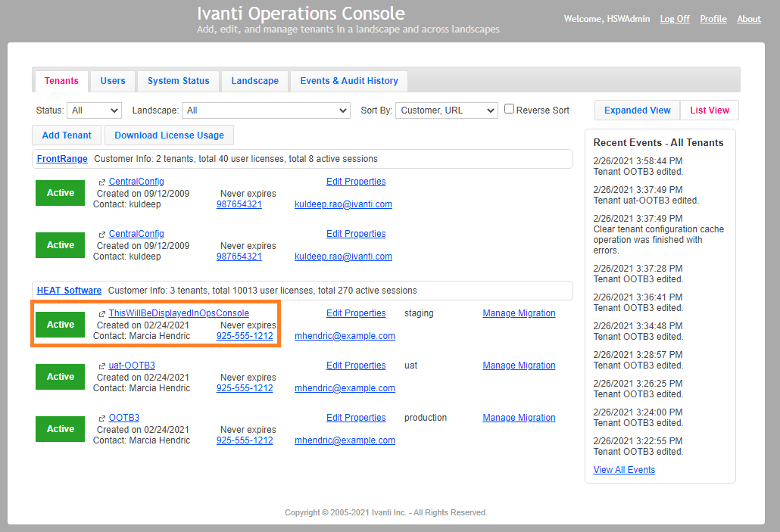Switch to the Users tab
Image resolution: width=780 pixels, height=532 pixels.
coord(112,81)
